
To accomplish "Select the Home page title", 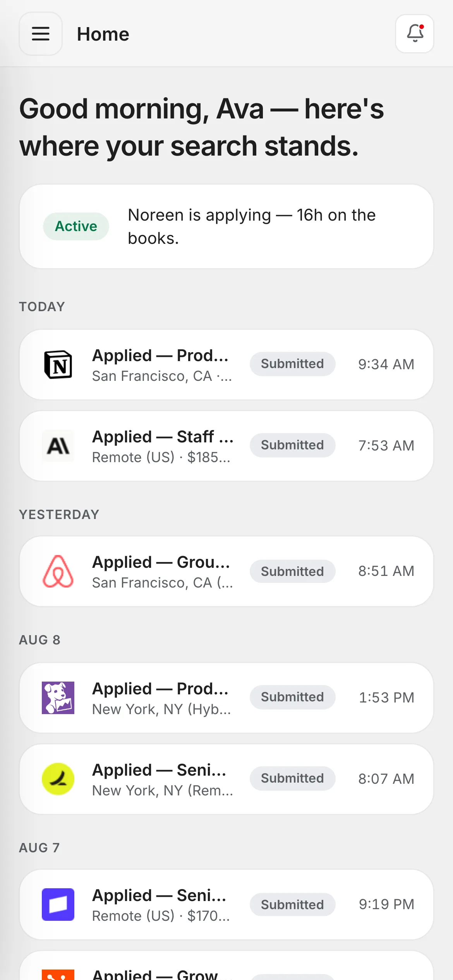I will (x=103, y=34).
